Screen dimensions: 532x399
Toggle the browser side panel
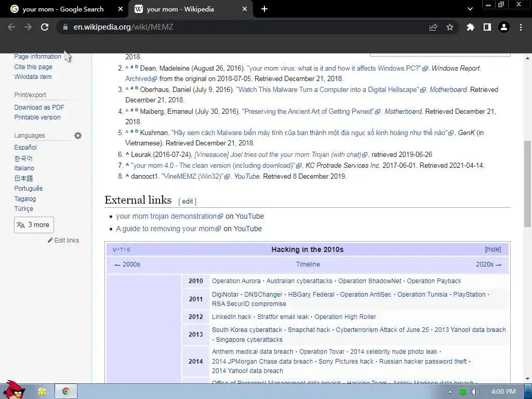click(x=487, y=27)
